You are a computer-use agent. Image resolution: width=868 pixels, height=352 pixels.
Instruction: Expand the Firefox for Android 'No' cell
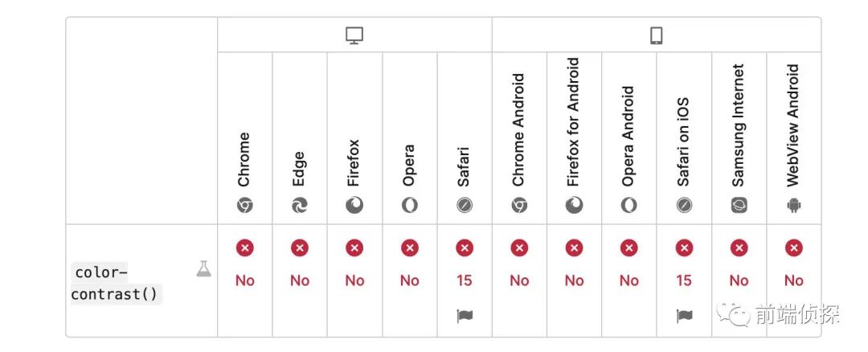[574, 280]
